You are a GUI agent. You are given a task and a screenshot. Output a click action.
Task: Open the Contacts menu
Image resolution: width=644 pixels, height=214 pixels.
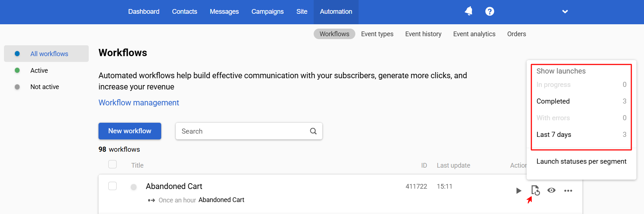(184, 12)
